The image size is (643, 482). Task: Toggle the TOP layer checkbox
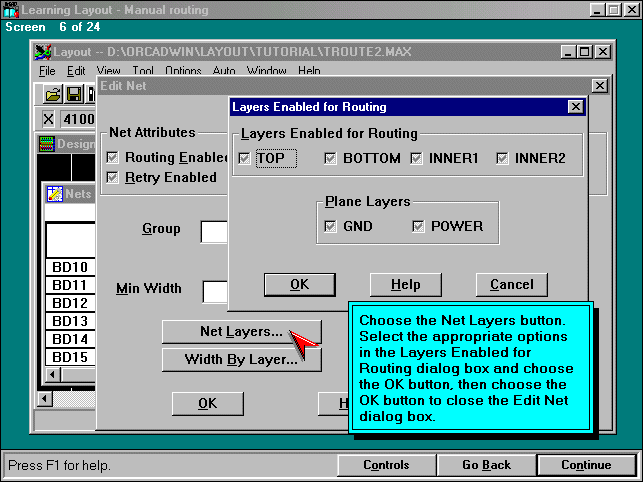245,158
